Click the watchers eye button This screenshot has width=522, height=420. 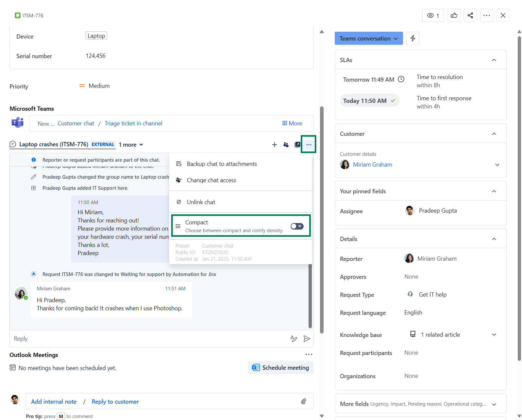pyautogui.click(x=433, y=15)
